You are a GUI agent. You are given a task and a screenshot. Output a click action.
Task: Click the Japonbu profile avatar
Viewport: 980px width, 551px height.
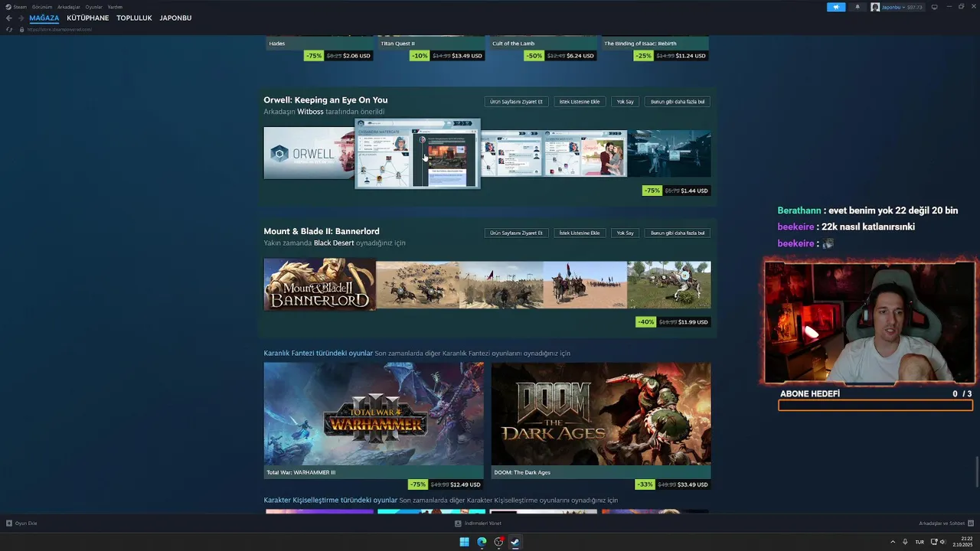coord(875,7)
